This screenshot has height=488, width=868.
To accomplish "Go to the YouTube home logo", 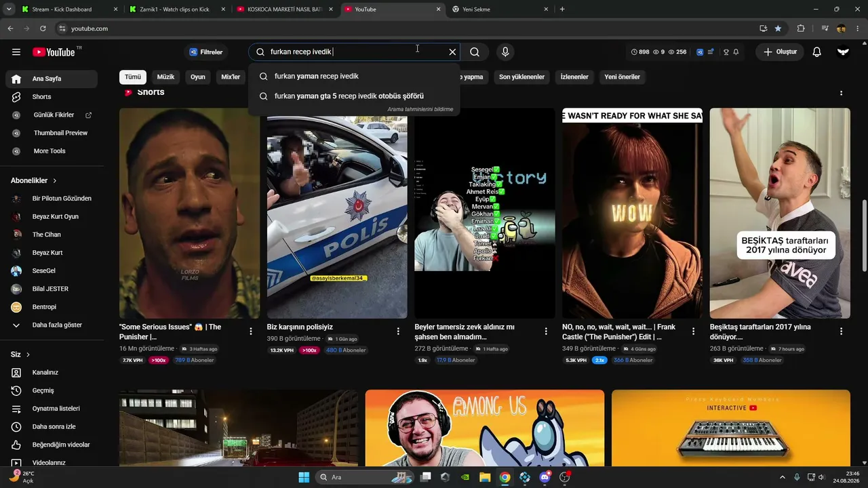I will (x=54, y=52).
